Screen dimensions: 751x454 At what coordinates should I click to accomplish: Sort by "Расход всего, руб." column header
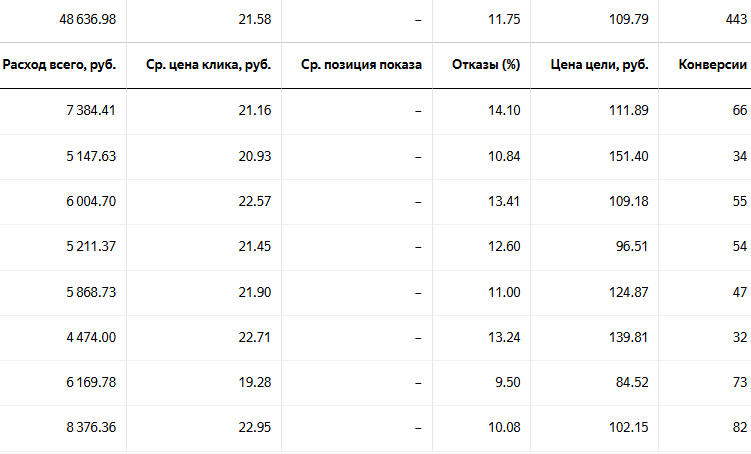pyautogui.click(x=59, y=65)
